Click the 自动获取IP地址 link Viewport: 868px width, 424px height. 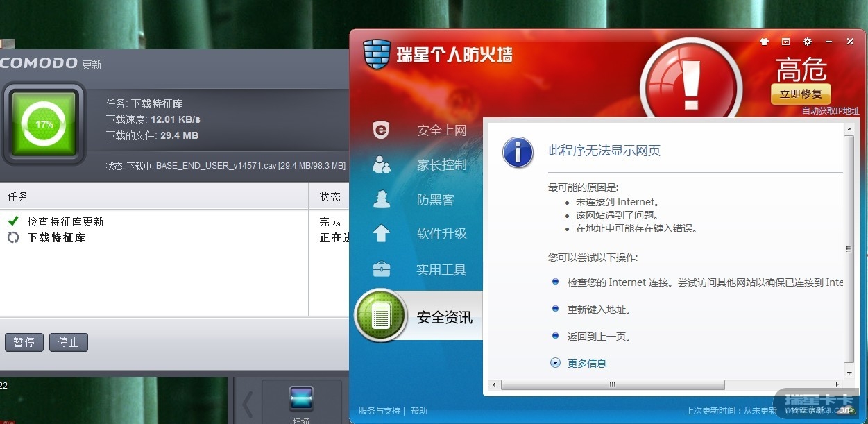pos(831,111)
